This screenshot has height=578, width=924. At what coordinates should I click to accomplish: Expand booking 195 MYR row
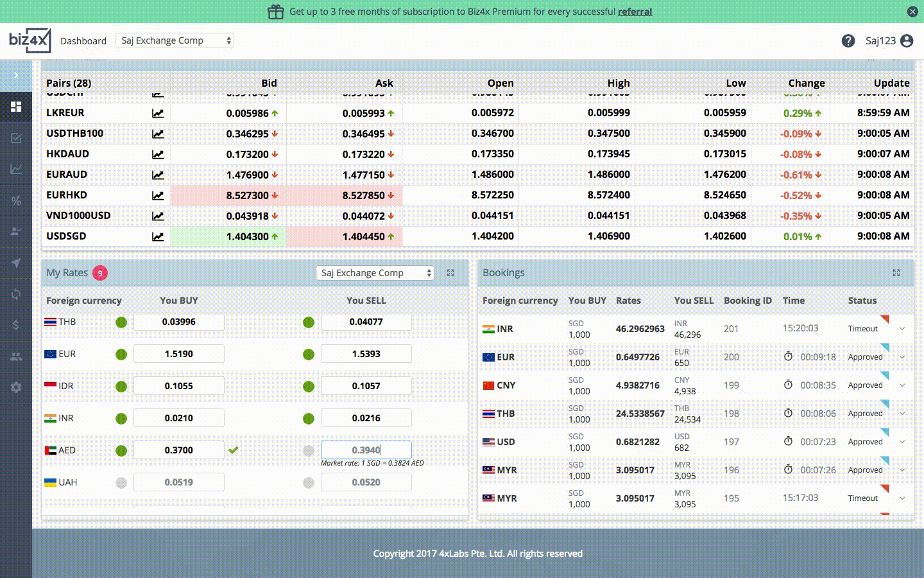tap(902, 498)
